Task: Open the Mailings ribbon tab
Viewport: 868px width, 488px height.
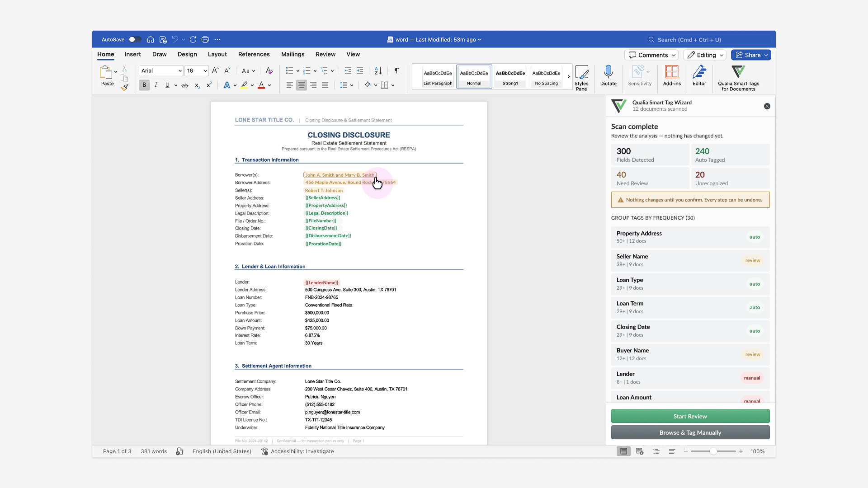Action: (293, 54)
